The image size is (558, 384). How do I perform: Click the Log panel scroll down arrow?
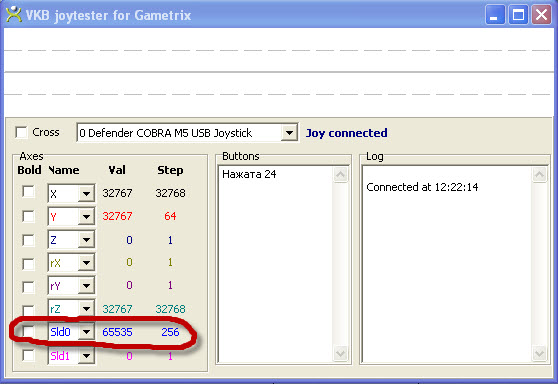point(539,353)
